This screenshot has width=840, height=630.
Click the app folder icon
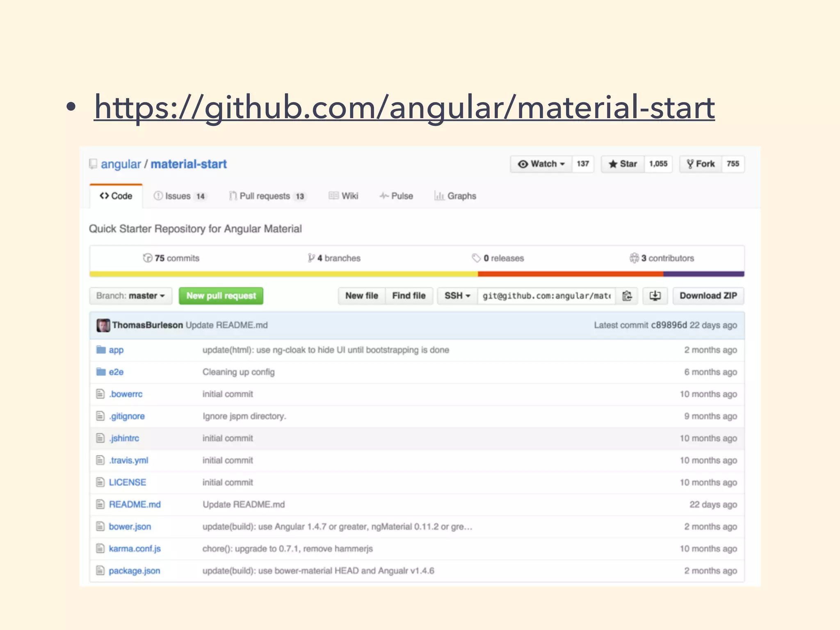(x=101, y=349)
